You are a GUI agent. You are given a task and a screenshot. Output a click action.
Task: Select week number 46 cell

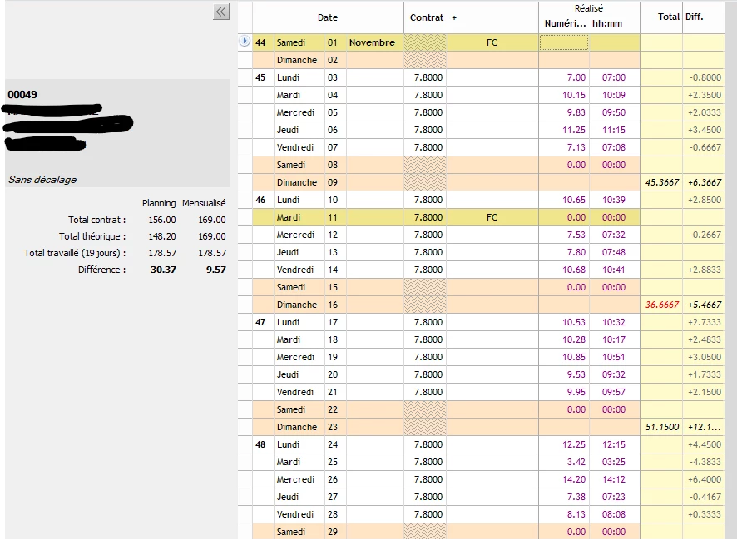260,200
